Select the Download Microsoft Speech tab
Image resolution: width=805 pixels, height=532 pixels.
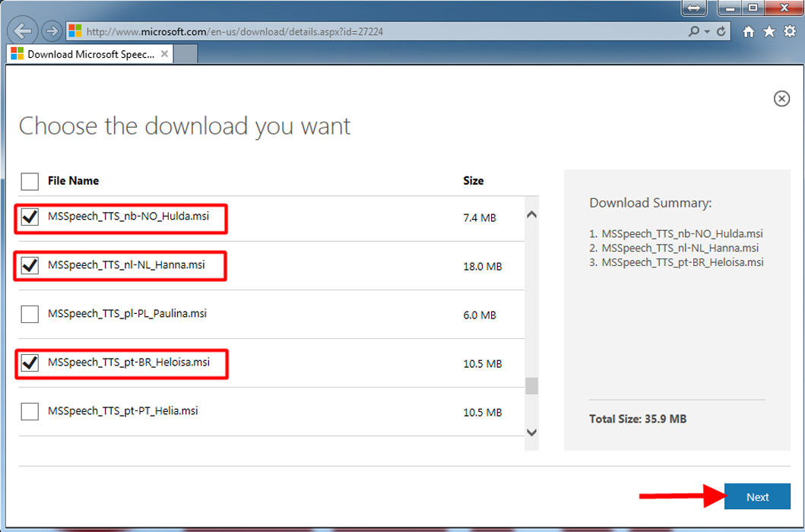point(90,54)
